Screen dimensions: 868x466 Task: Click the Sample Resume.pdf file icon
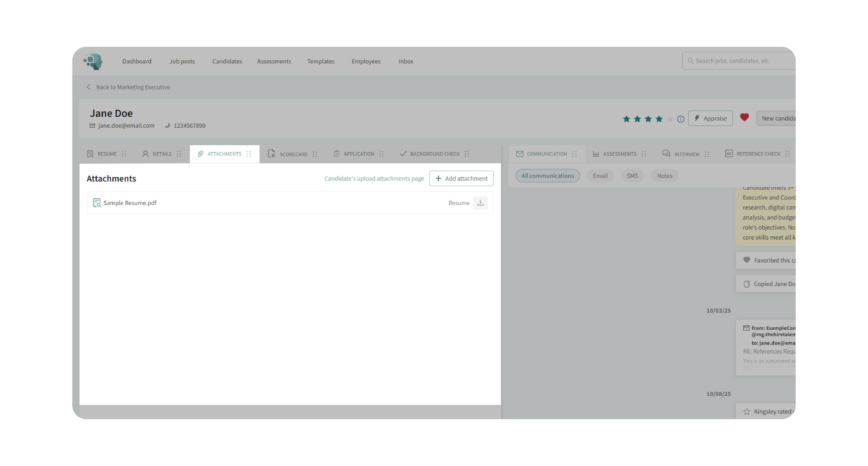[97, 203]
